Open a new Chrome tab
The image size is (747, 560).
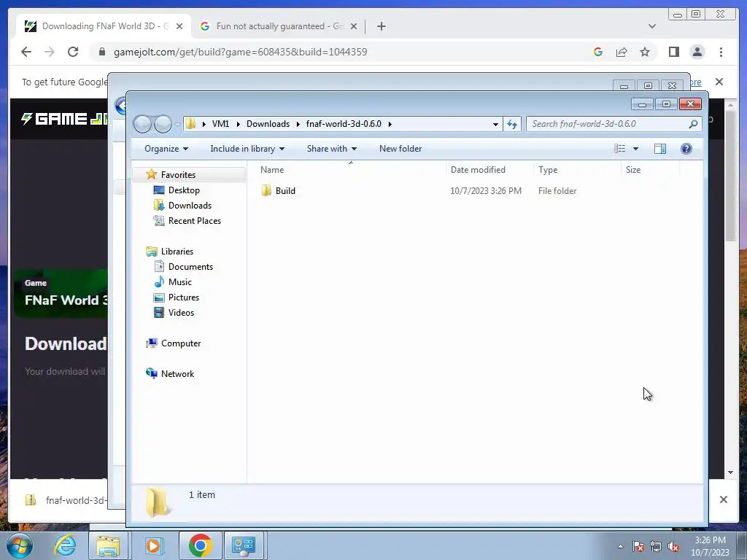pyautogui.click(x=381, y=26)
